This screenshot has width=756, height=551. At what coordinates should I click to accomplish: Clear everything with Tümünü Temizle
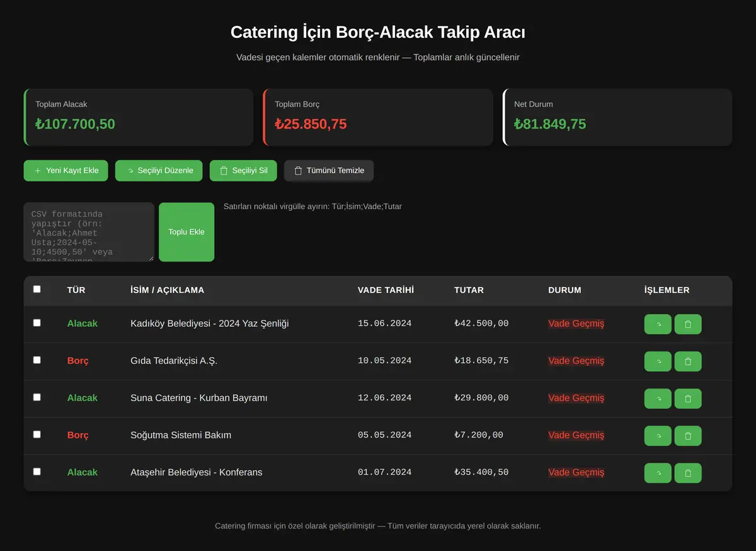tap(329, 171)
